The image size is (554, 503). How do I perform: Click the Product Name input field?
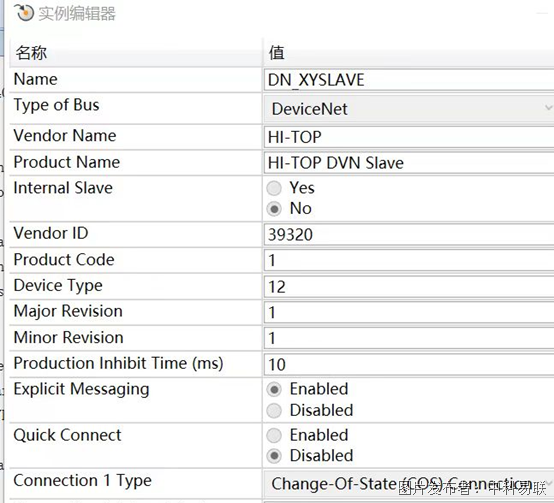[409, 163]
